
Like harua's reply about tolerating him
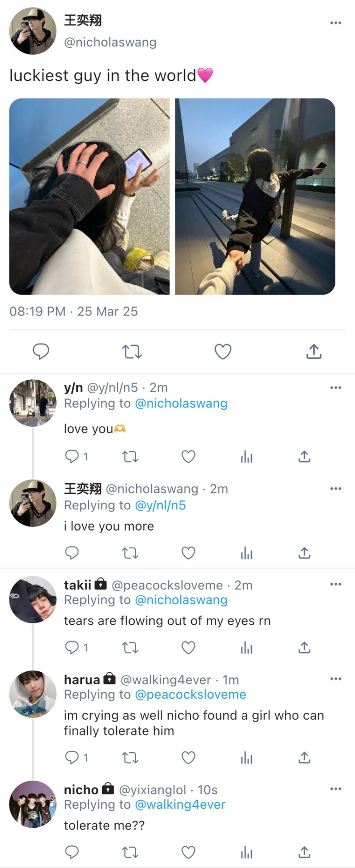point(188,757)
